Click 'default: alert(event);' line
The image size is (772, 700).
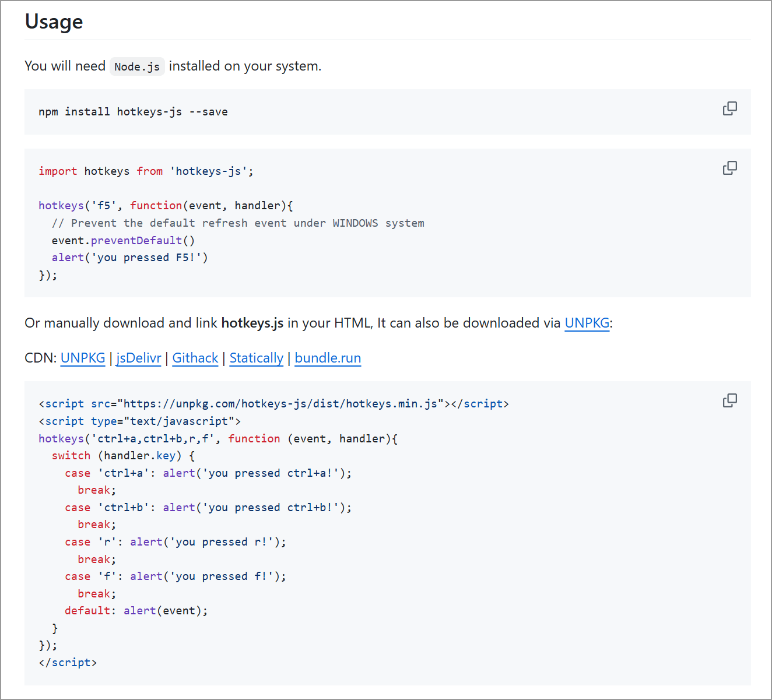[136, 611]
